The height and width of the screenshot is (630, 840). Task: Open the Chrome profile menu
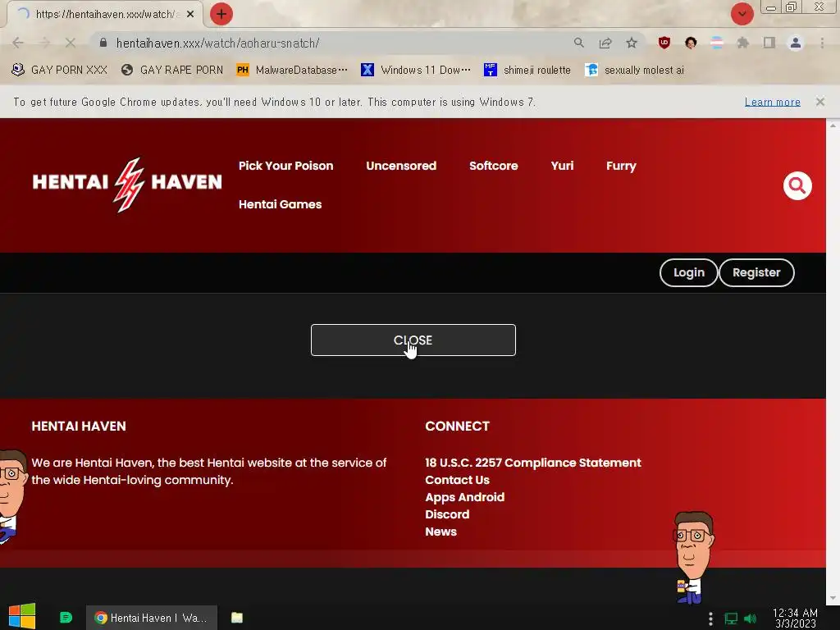point(796,43)
